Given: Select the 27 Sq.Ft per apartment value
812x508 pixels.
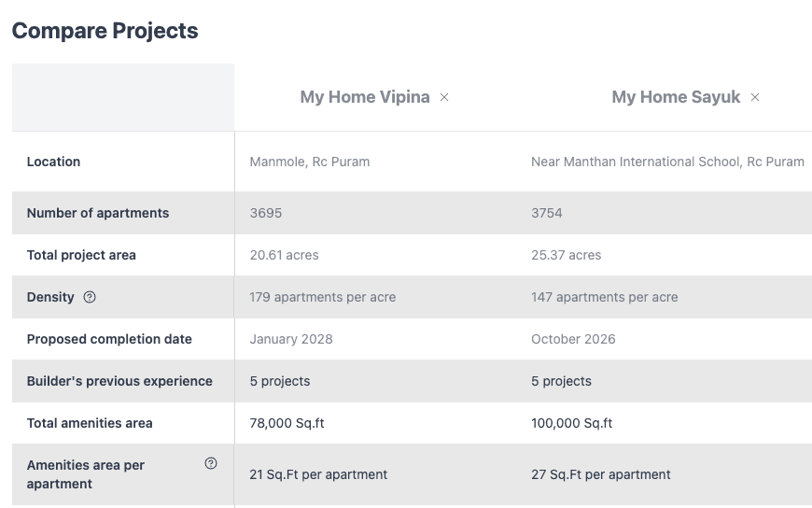Looking at the screenshot, I should 601,474.
